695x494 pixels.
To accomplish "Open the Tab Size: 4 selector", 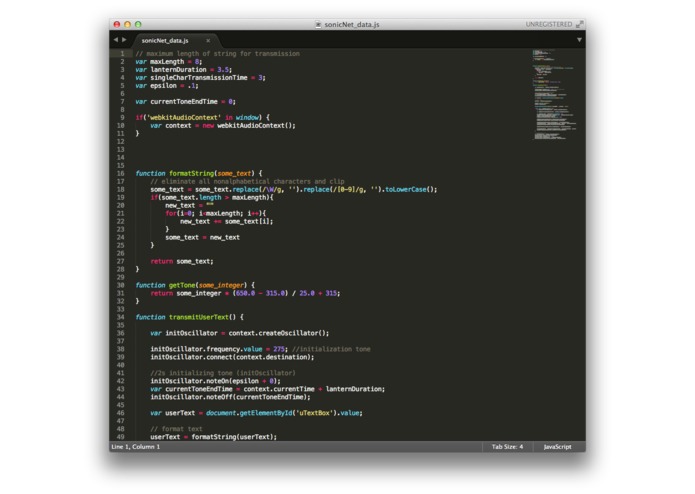I will [507, 447].
